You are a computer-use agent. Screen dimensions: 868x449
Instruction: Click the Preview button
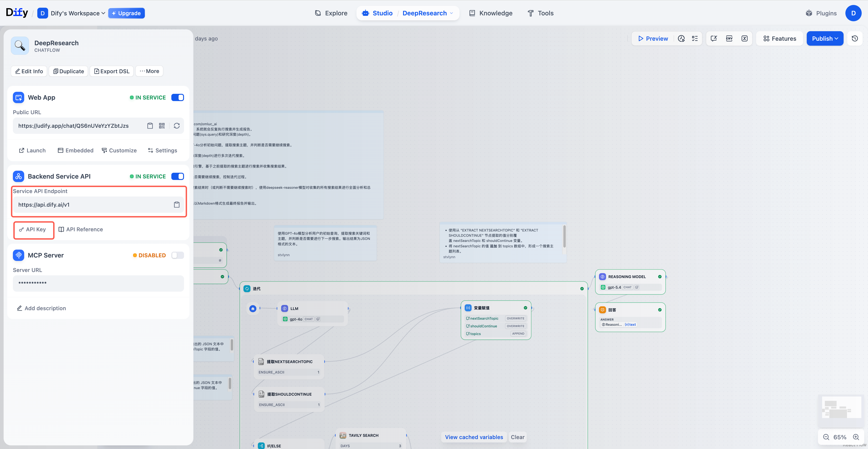click(653, 38)
